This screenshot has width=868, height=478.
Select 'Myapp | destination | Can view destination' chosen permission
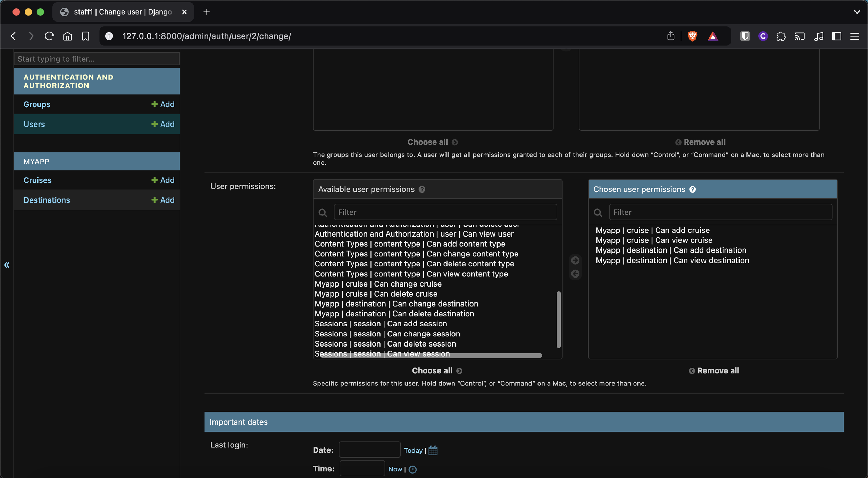(x=672, y=261)
